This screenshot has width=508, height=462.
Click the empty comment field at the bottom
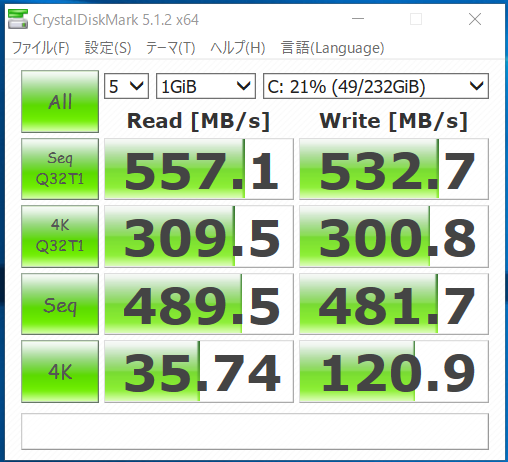(x=255, y=431)
